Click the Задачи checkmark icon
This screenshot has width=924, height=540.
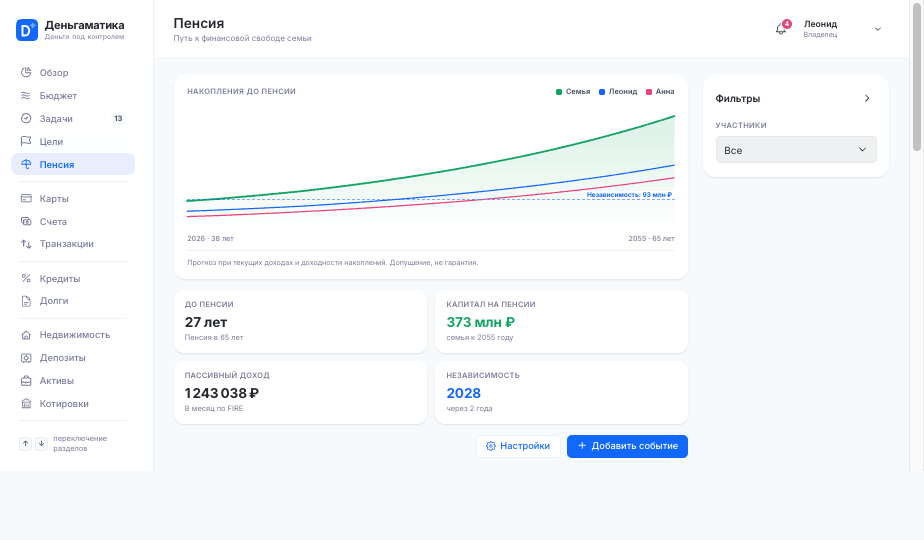point(26,118)
